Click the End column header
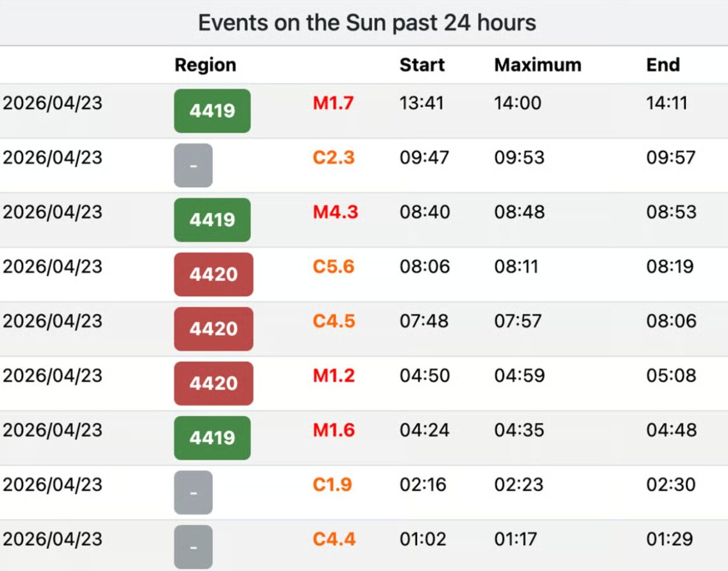728x571 pixels. pyautogui.click(x=663, y=65)
